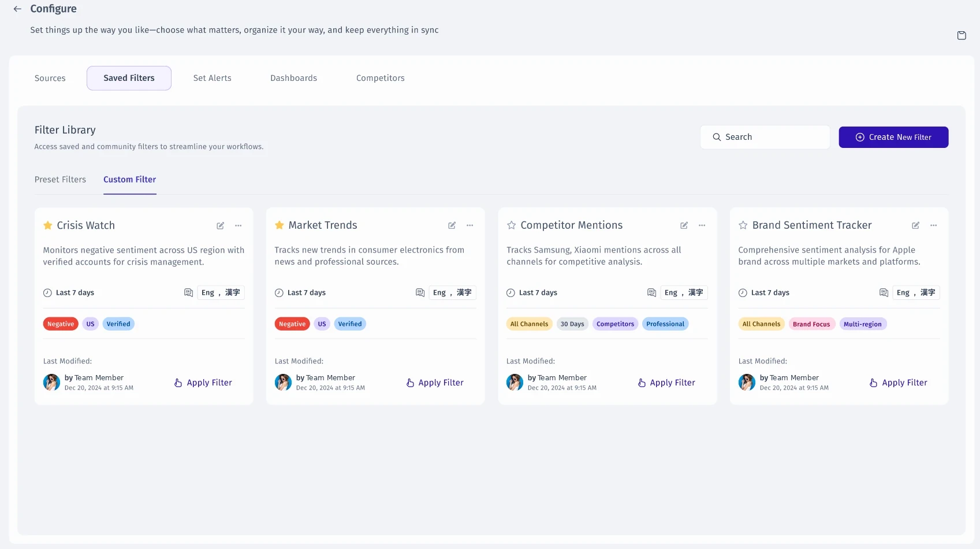Viewport: 980px width, 549px height.
Task: Click the language icon in Brand Sentiment Tracker
Action: point(884,292)
